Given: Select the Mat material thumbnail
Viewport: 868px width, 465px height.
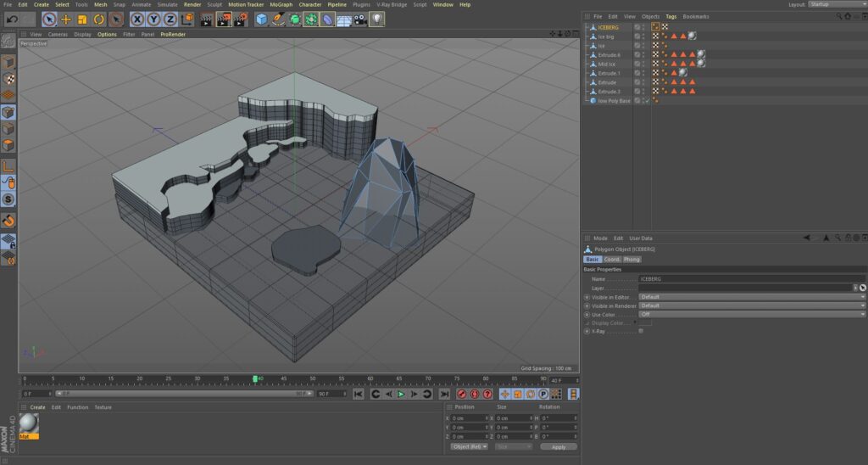Looking at the screenshot, I should [x=29, y=424].
